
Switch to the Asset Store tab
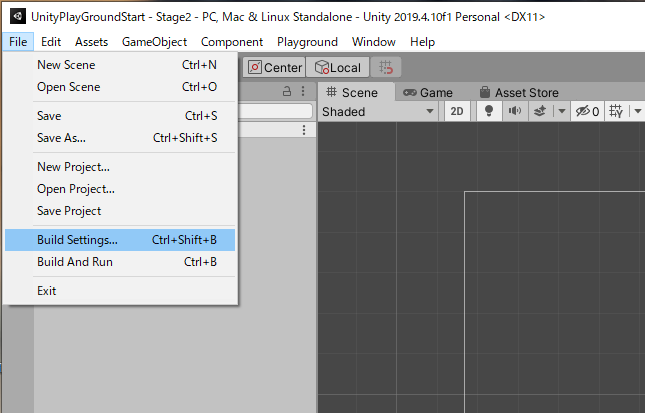coord(519,93)
